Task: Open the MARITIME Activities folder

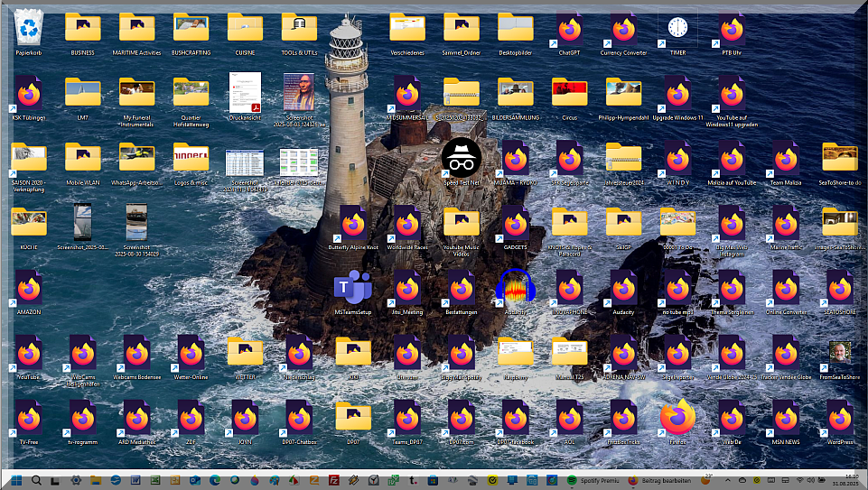Action: (137, 28)
